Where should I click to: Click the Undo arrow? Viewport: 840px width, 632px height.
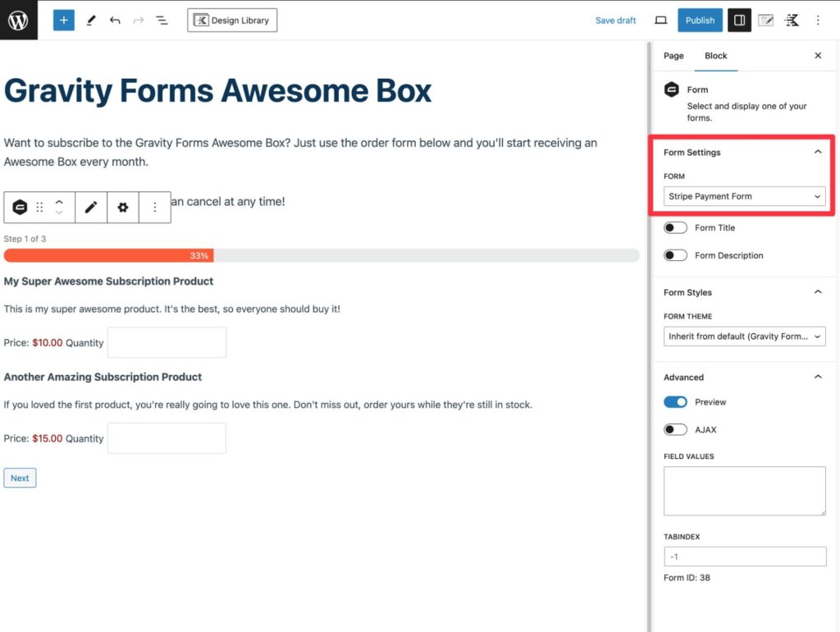[115, 20]
